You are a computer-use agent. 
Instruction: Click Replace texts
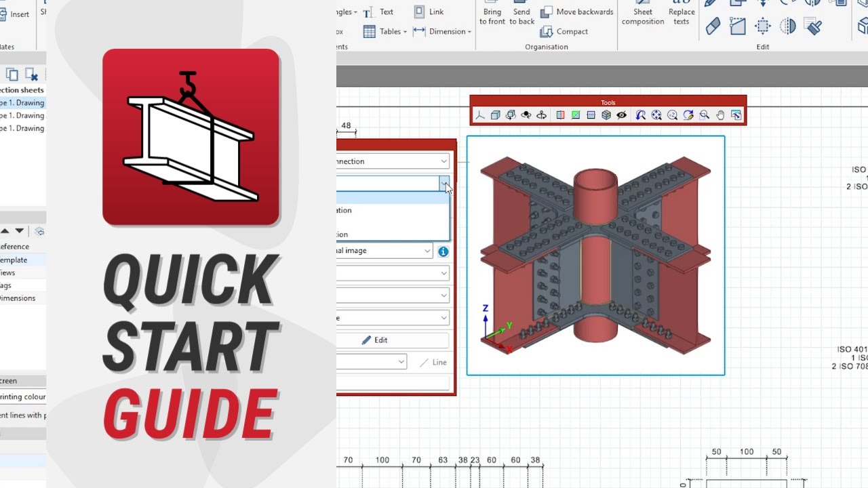[x=682, y=14]
